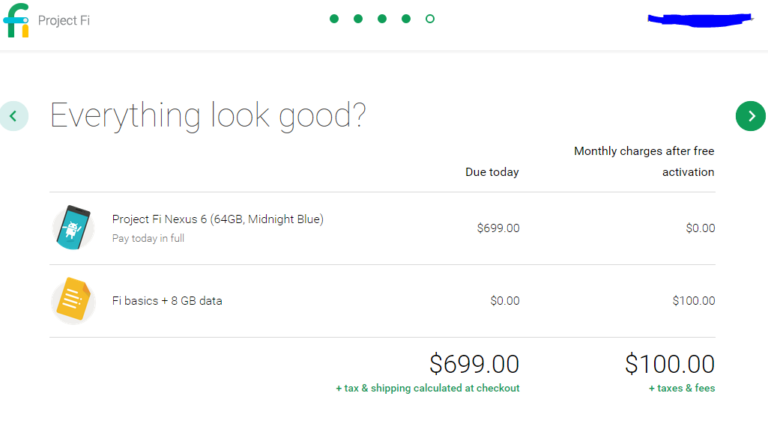This screenshot has width=768, height=426.
Task: Jump to the first progress step dot
Action: (x=333, y=19)
